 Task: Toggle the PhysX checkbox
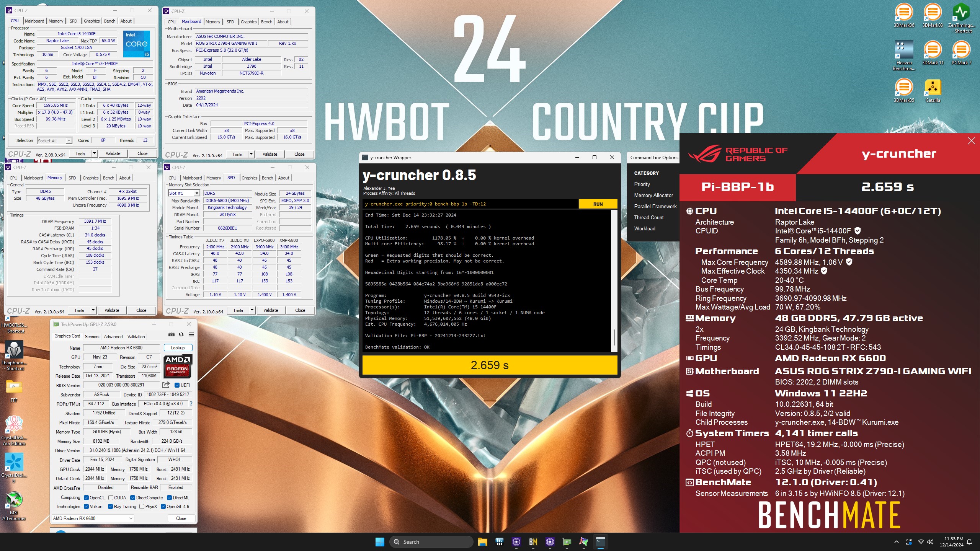(x=142, y=507)
